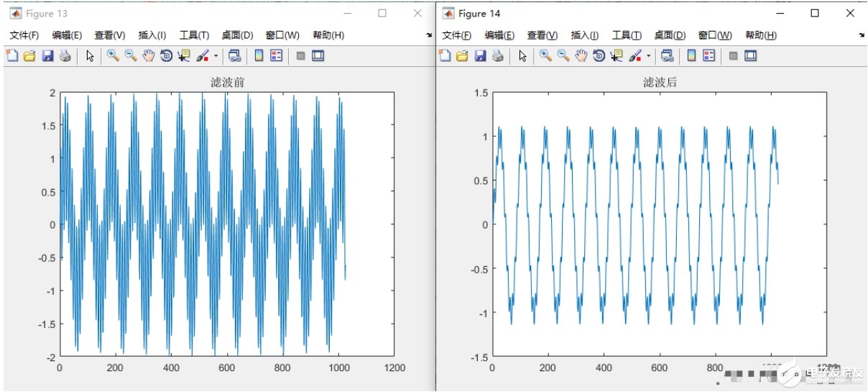The height and width of the screenshot is (392, 868).
Task: Select Brush data tool in Figure 13
Action: 203,55
